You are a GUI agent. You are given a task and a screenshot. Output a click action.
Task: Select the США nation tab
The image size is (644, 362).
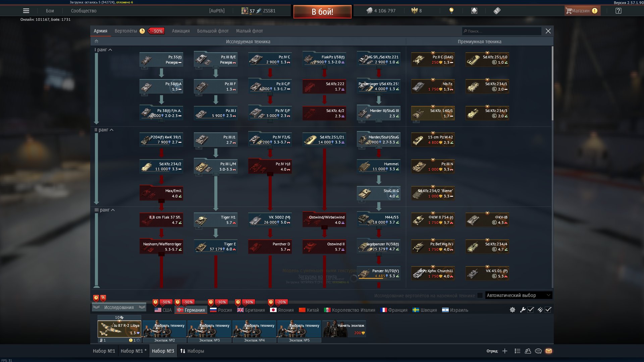click(x=163, y=310)
